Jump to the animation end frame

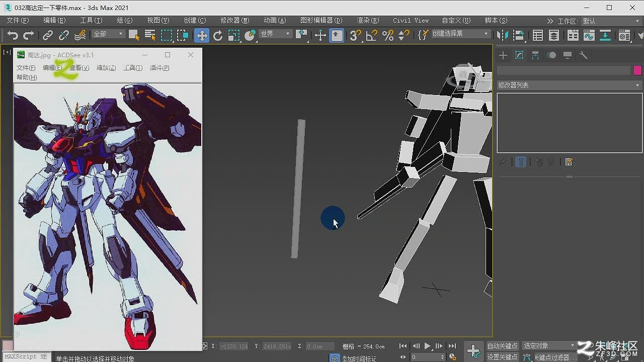tap(452, 346)
